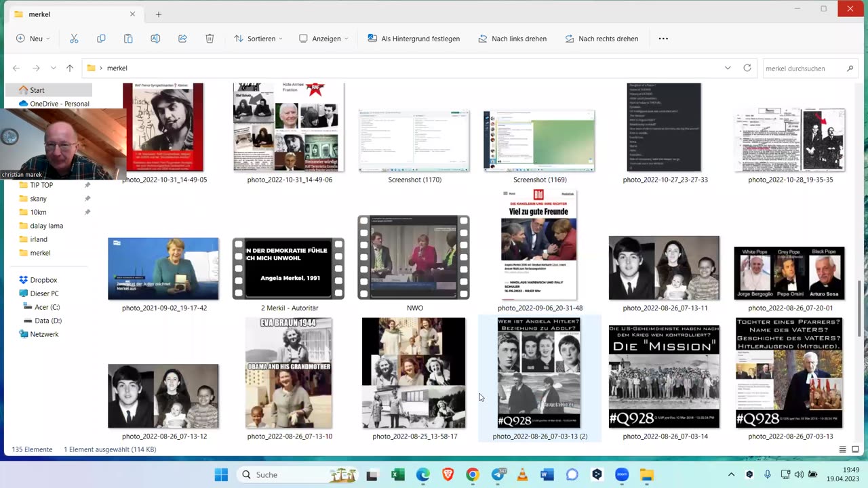Open Telegram from the taskbar
Screen dimensions: 868x488
[498, 474]
